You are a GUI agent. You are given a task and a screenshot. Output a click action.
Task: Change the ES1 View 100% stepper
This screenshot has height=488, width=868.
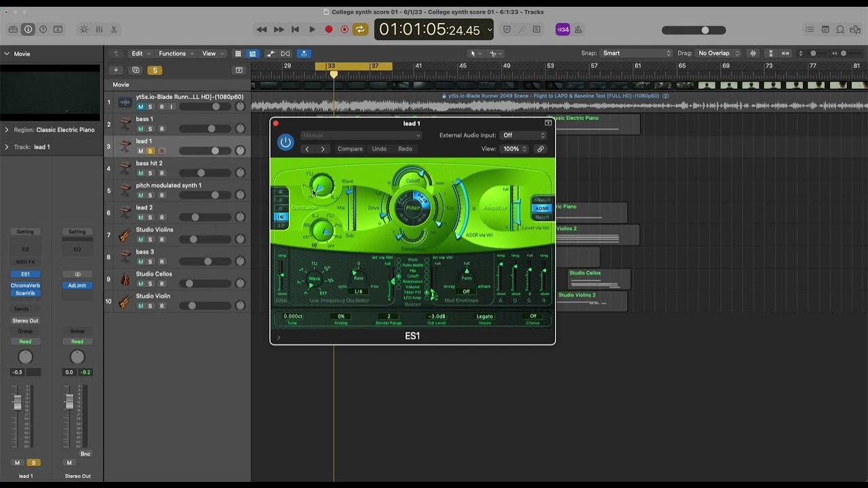tap(514, 149)
